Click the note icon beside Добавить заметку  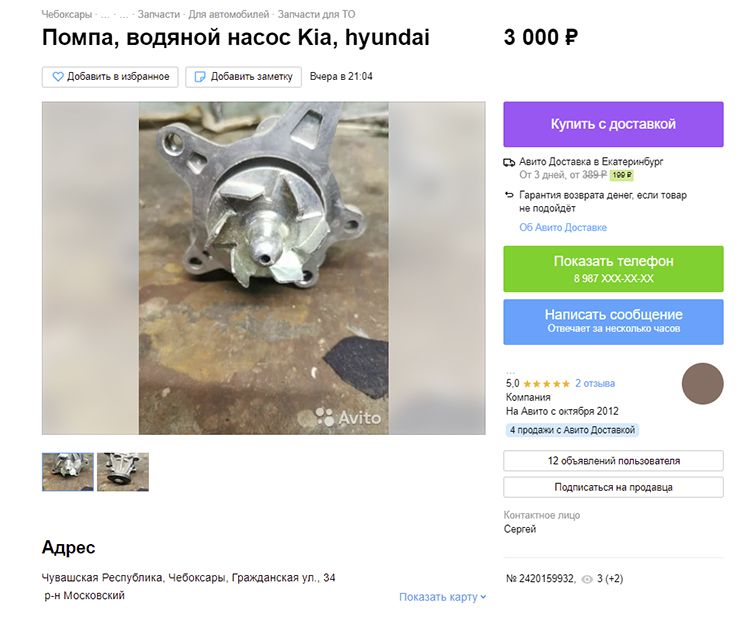click(x=200, y=76)
